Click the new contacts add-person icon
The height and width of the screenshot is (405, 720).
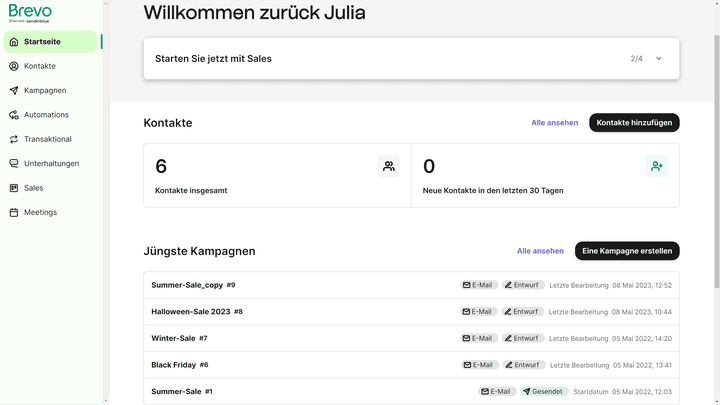tap(657, 166)
